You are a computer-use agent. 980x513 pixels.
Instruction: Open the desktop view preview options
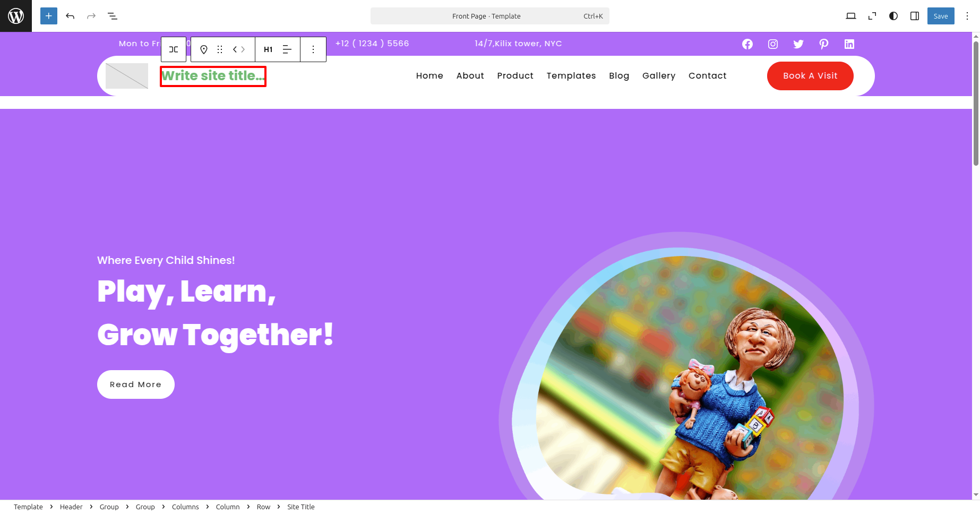pyautogui.click(x=851, y=16)
